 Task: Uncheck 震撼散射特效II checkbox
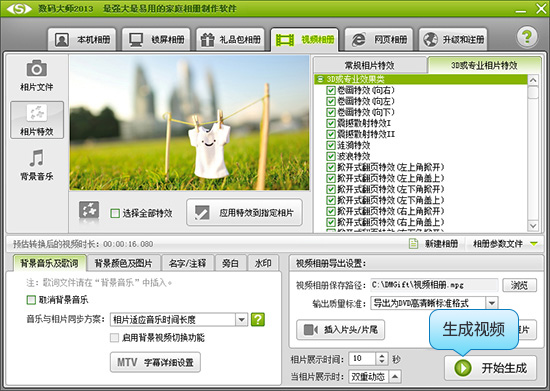click(x=330, y=134)
